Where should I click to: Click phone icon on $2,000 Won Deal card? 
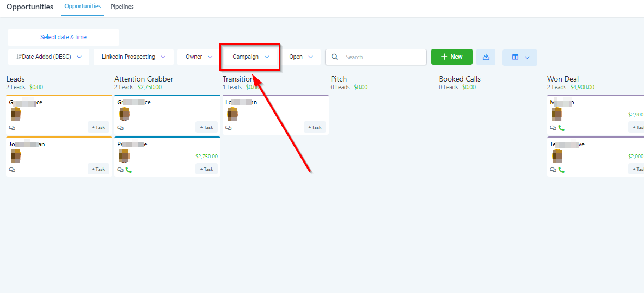point(561,170)
